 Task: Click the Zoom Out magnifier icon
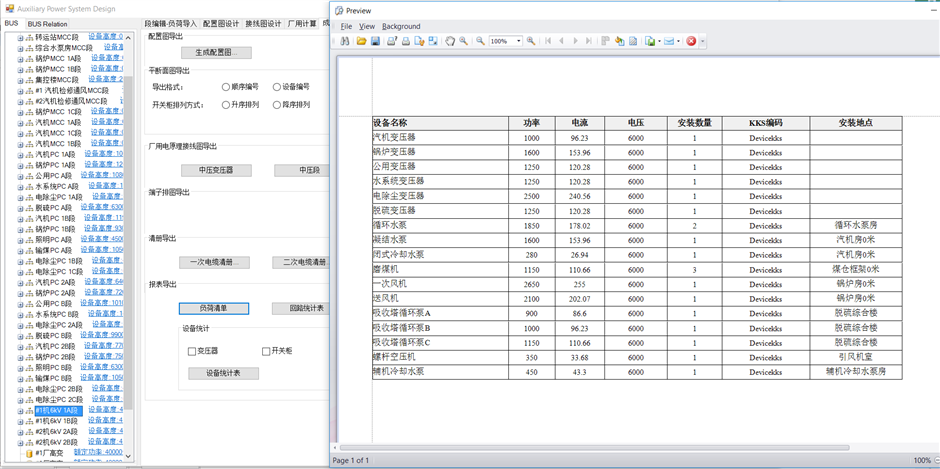tap(481, 41)
